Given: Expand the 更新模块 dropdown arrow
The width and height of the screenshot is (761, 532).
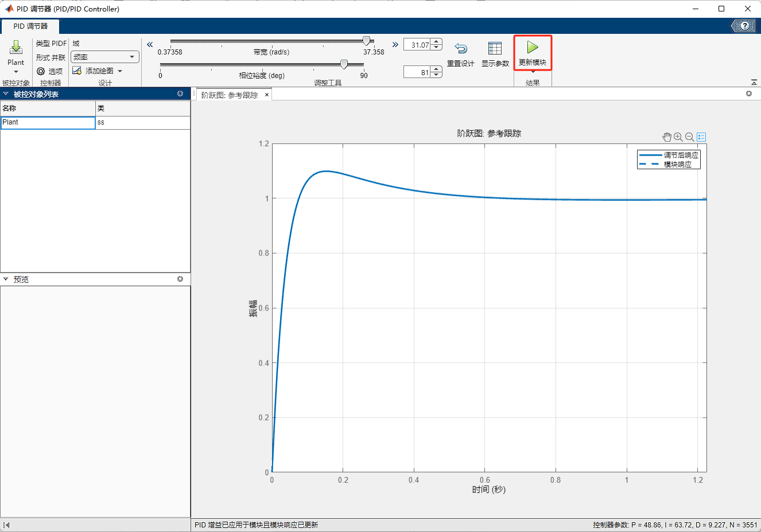Looking at the screenshot, I should coord(533,71).
